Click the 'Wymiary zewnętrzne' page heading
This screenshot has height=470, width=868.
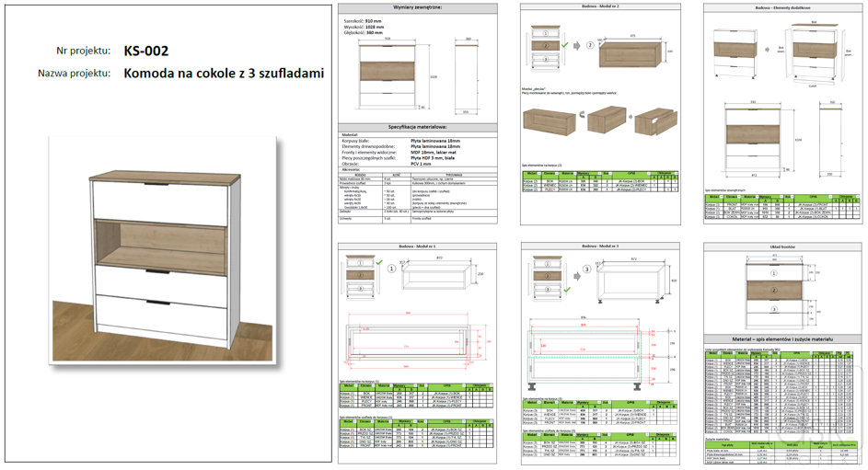coord(417,7)
